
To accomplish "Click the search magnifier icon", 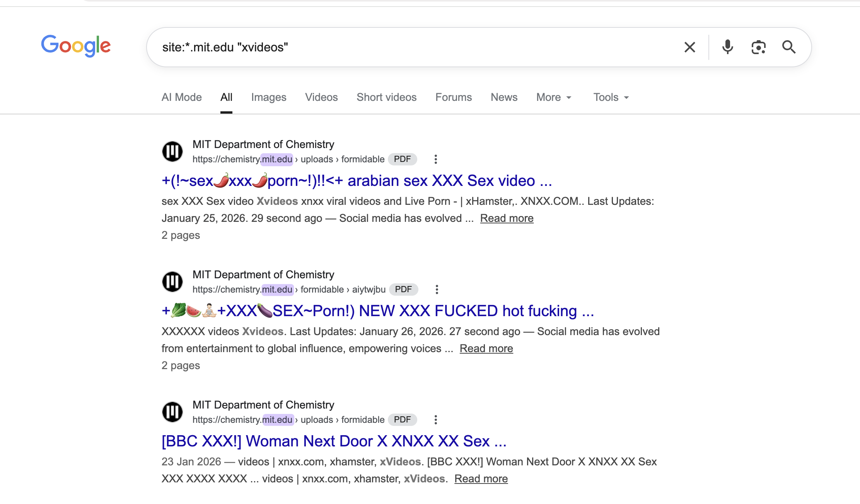I will [x=789, y=47].
